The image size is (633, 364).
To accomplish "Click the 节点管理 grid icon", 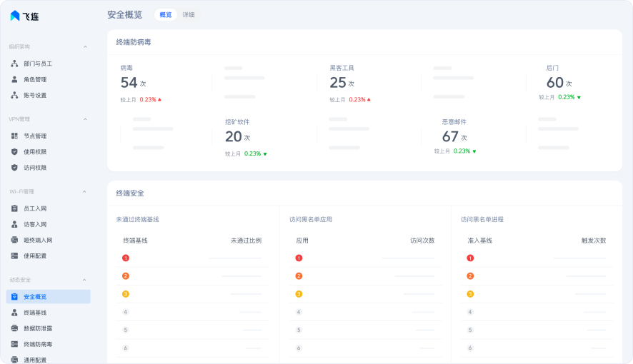I will pyautogui.click(x=14, y=136).
